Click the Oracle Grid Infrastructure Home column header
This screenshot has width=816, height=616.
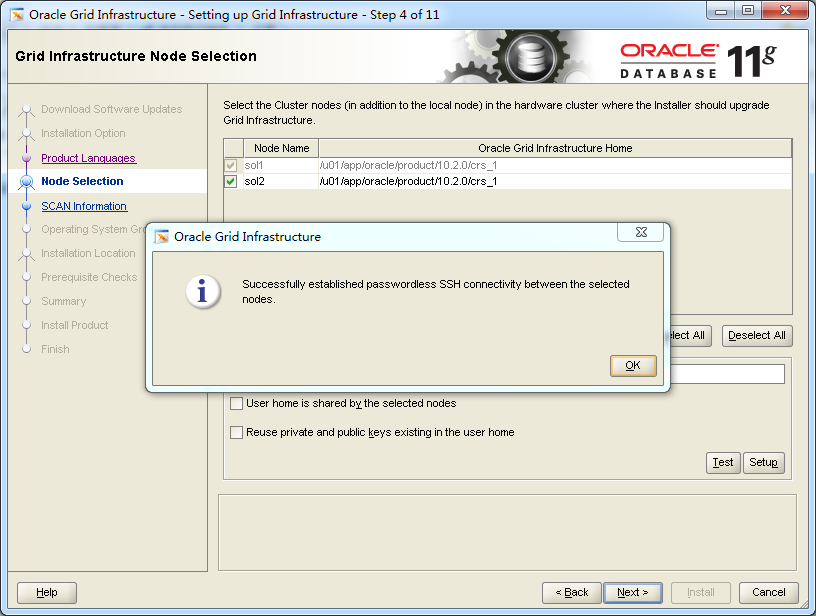point(555,148)
